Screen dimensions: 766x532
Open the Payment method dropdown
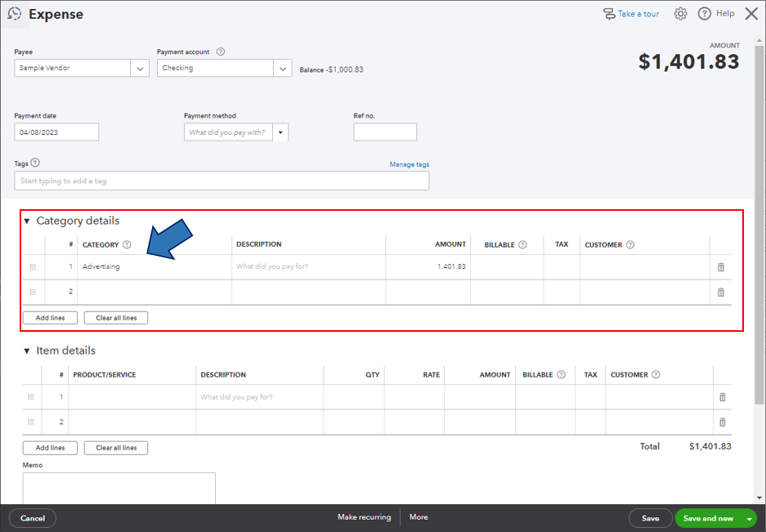280,132
